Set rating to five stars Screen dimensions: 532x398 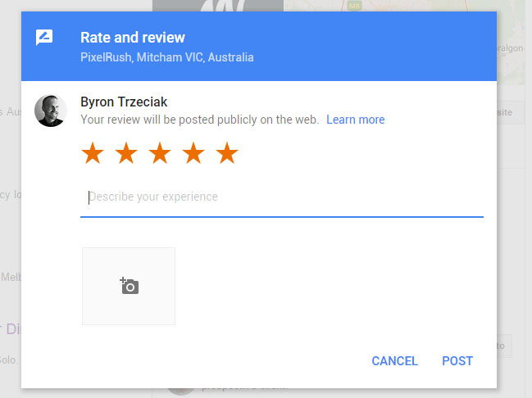pos(227,153)
